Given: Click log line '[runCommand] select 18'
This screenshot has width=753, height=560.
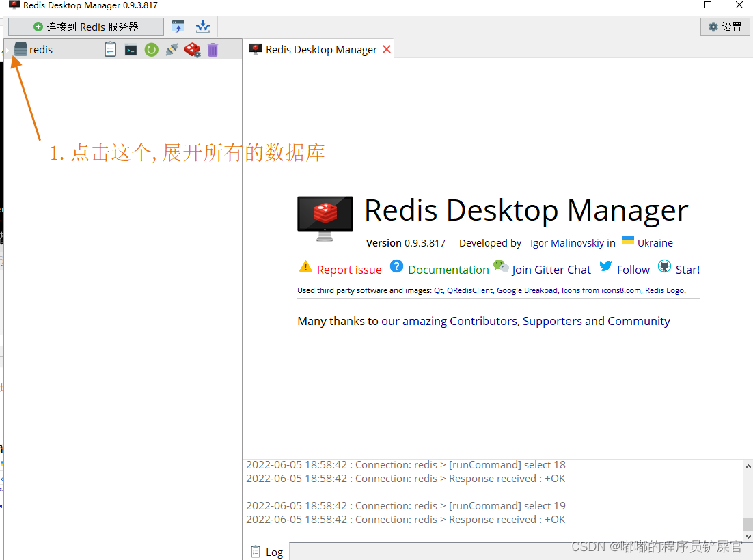Looking at the screenshot, I should point(406,465).
